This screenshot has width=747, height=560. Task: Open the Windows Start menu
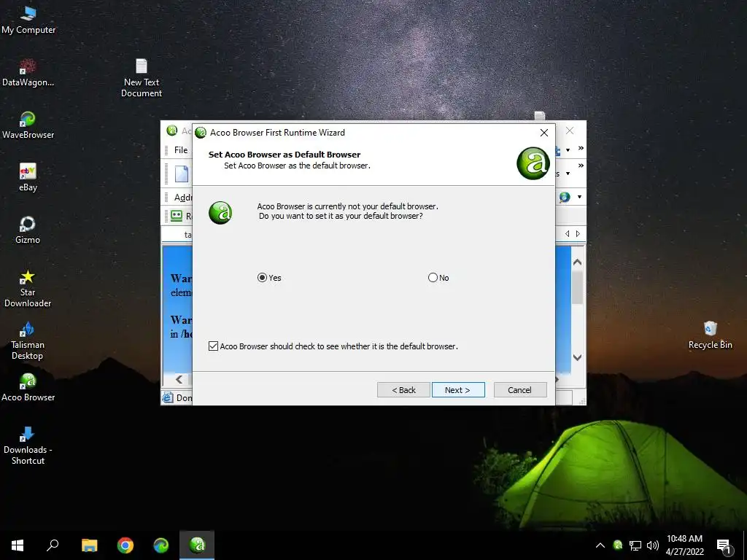click(18, 545)
